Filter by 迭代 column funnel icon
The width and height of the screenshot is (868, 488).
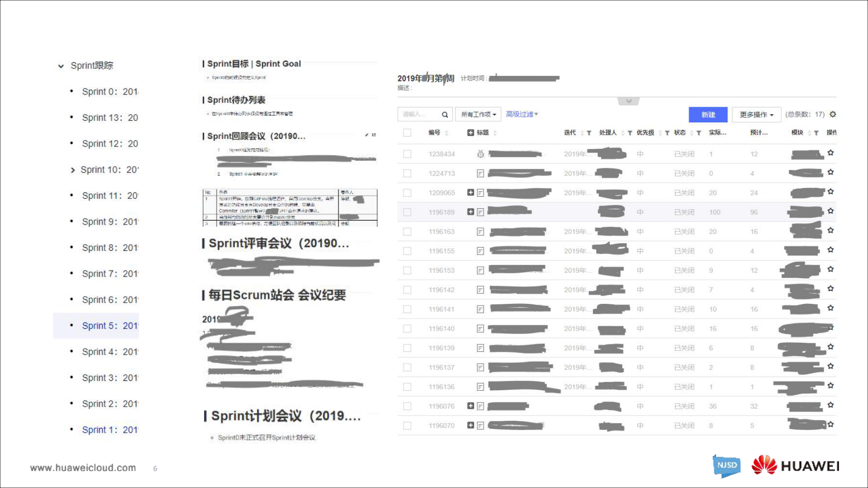click(589, 133)
